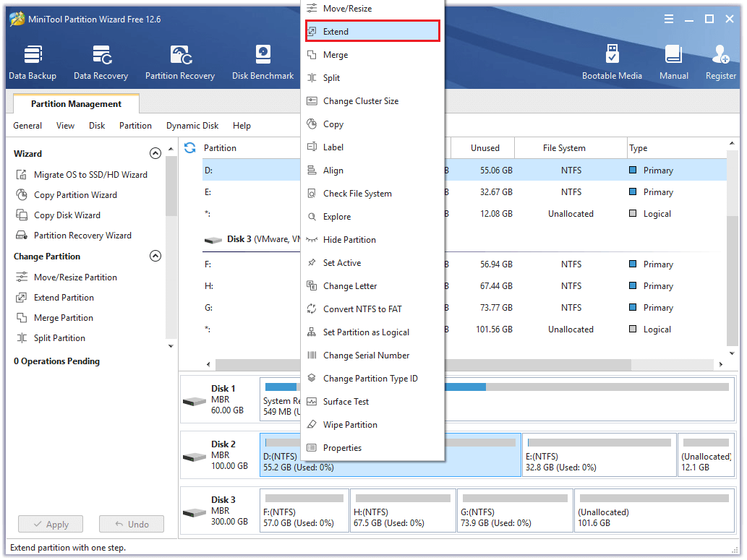Choose Copy in the context menu

[372, 124]
